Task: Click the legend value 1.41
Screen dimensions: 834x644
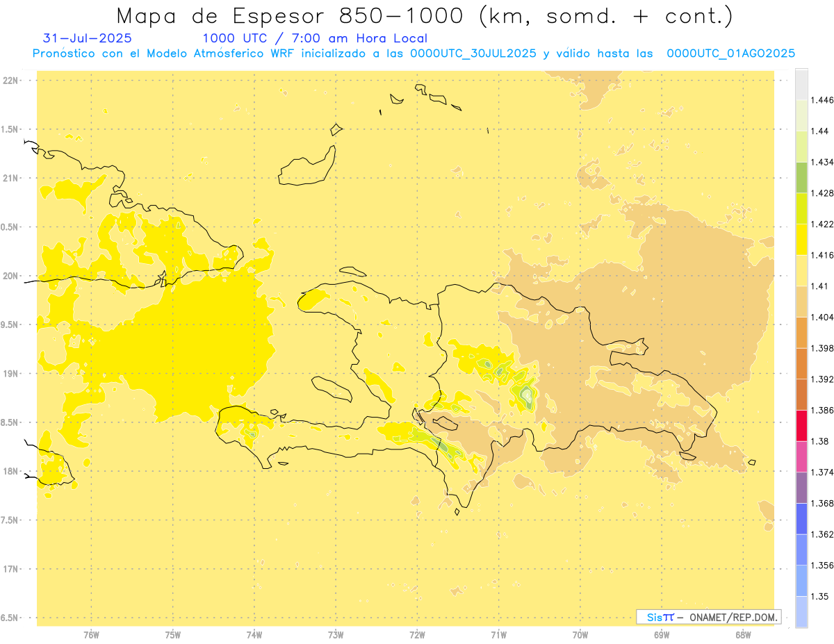Action: (x=819, y=286)
